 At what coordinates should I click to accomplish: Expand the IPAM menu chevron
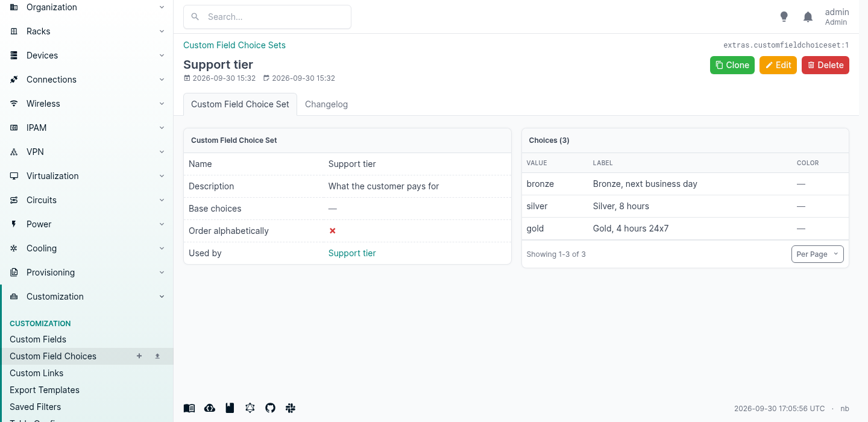pos(162,128)
